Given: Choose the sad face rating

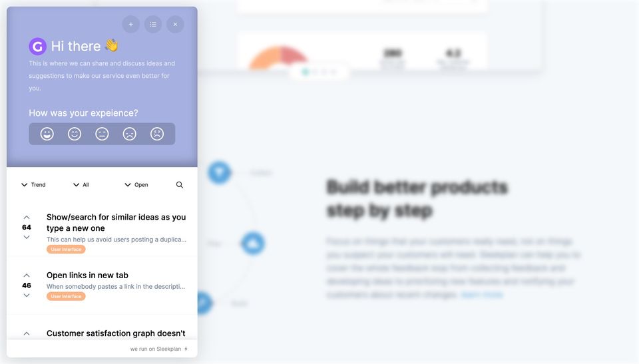Looking at the screenshot, I should pyautogui.click(x=130, y=134).
